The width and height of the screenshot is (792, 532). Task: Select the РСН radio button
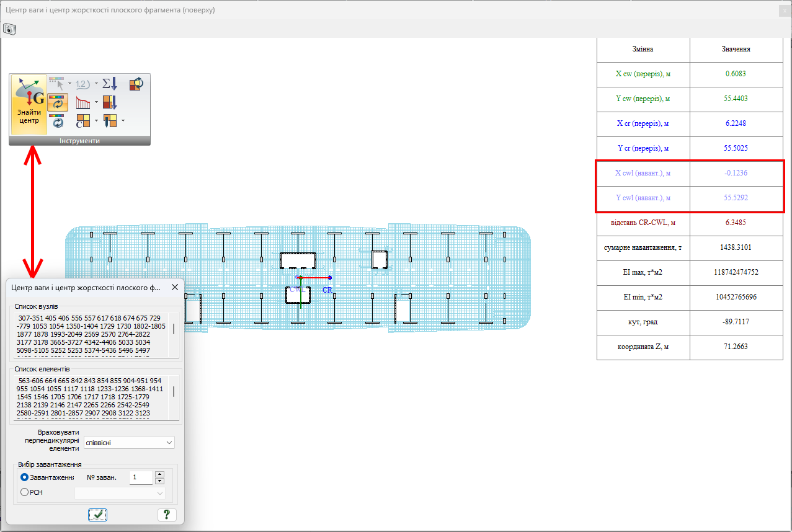coord(25,492)
